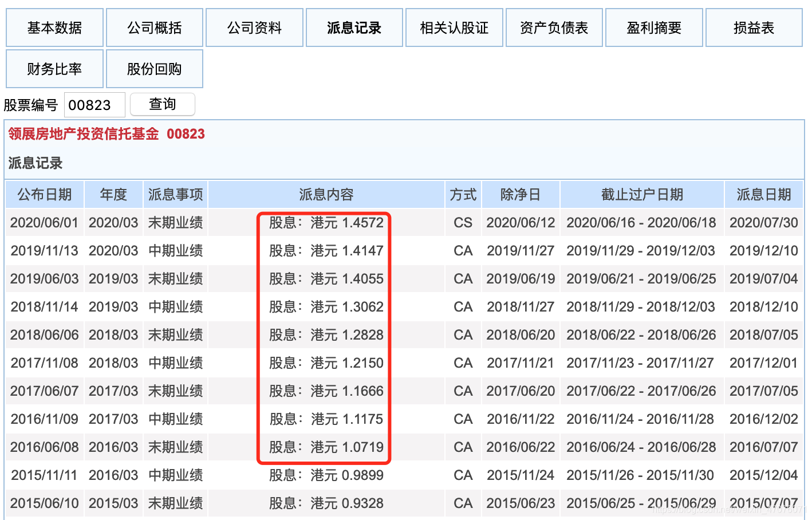Viewport: 812px width, 520px height.
Task: Open the 基本数据 tab
Action: point(54,27)
